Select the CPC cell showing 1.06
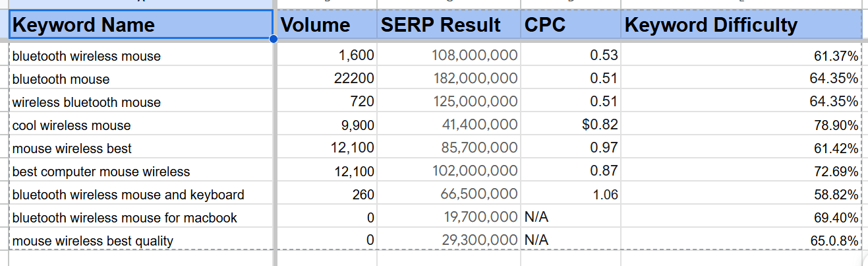 click(570, 195)
